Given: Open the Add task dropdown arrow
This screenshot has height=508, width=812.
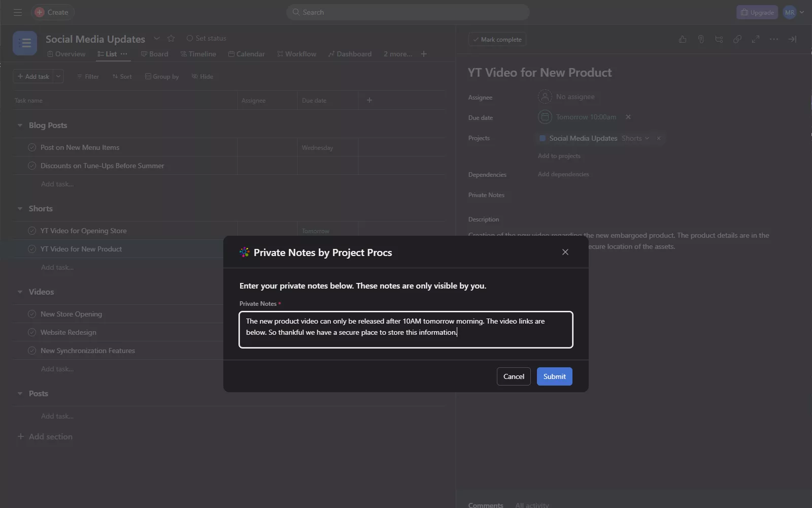Looking at the screenshot, I should click(x=58, y=76).
